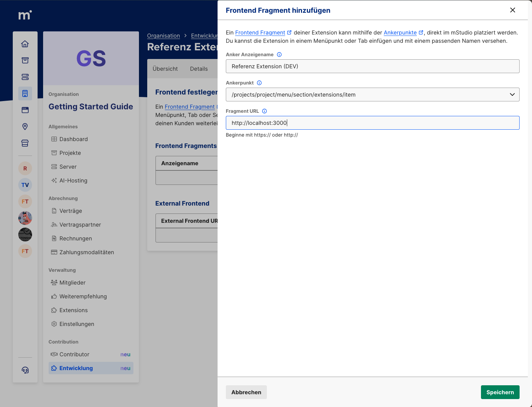Screen dimensions: 532x407
Task: Open the Marketplace storefront icon
Action: pyautogui.click(x=25, y=143)
